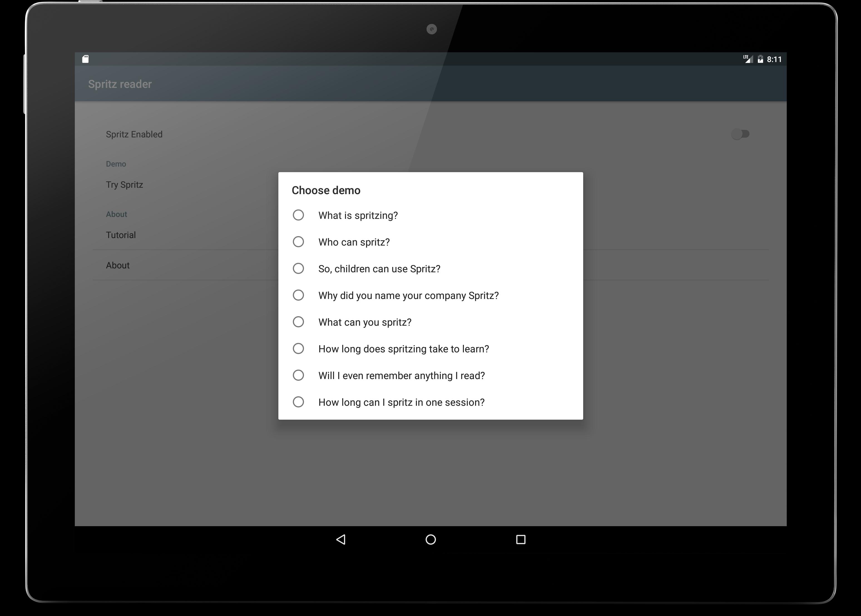Tap the Android back navigation button
The width and height of the screenshot is (861, 616).
click(x=341, y=539)
